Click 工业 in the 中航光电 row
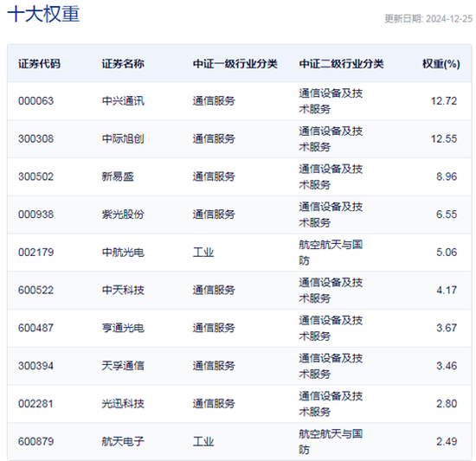The height and width of the screenshot is (461, 476). pyautogui.click(x=203, y=253)
